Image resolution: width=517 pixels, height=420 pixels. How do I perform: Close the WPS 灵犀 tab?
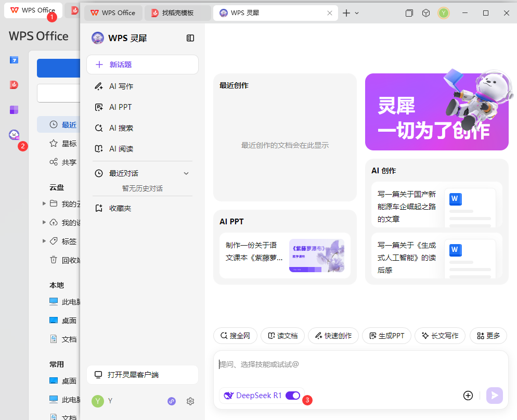click(329, 13)
